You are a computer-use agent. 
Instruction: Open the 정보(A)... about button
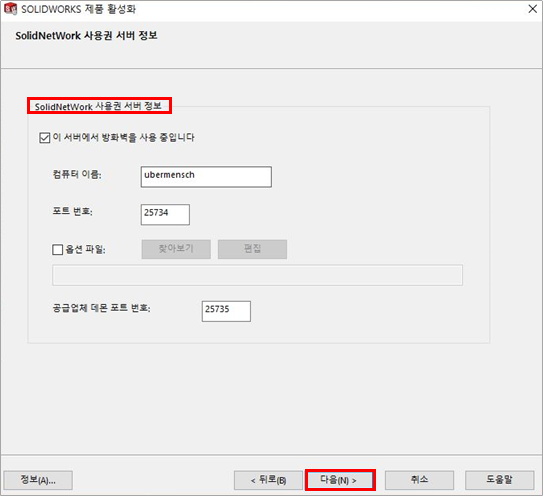[38, 480]
